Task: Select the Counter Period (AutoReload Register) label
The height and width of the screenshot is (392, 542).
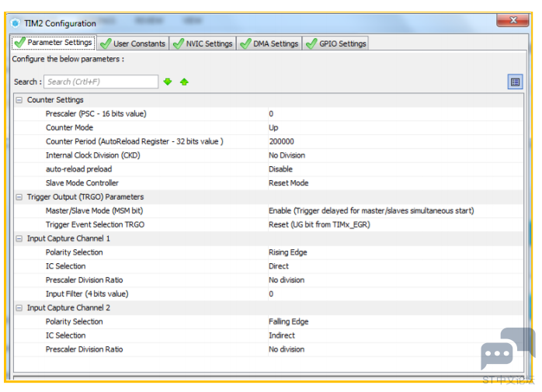Action: 134,141
